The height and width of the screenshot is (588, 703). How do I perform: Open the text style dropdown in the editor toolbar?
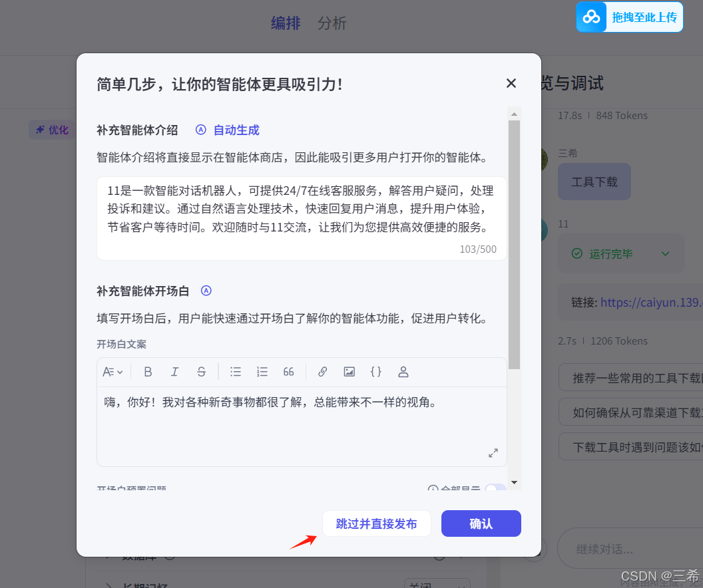(x=113, y=372)
